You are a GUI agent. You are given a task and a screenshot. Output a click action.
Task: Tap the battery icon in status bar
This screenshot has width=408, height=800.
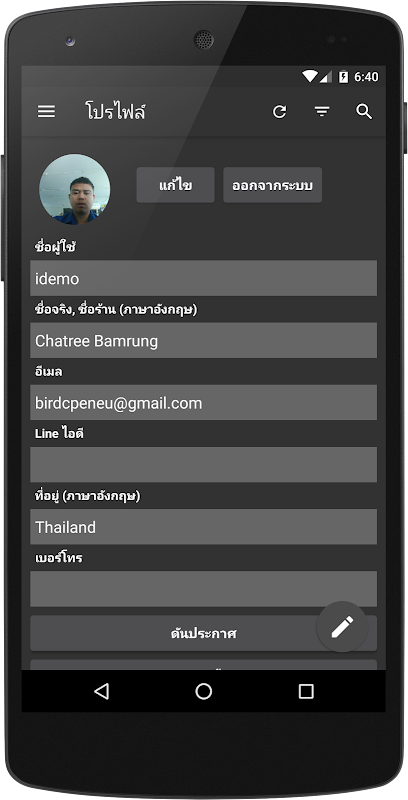pos(343,77)
